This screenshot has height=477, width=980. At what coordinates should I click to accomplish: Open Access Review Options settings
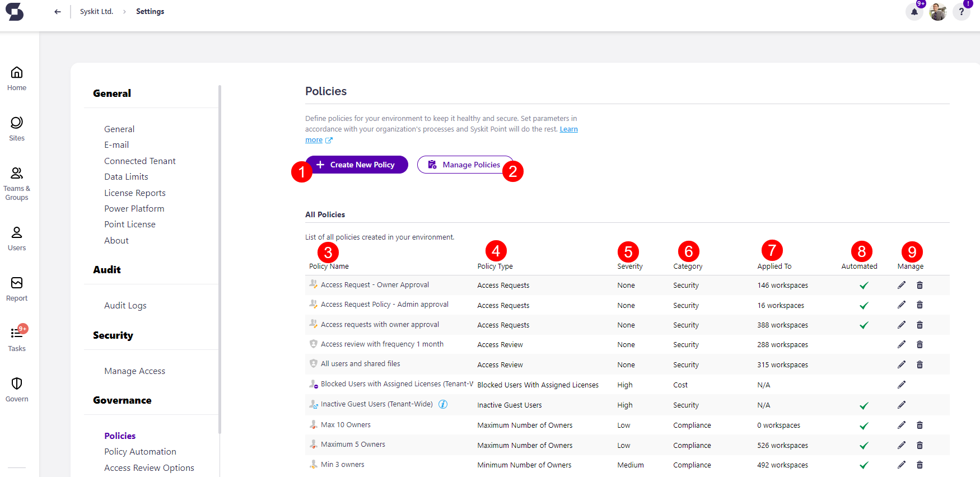[x=149, y=467]
